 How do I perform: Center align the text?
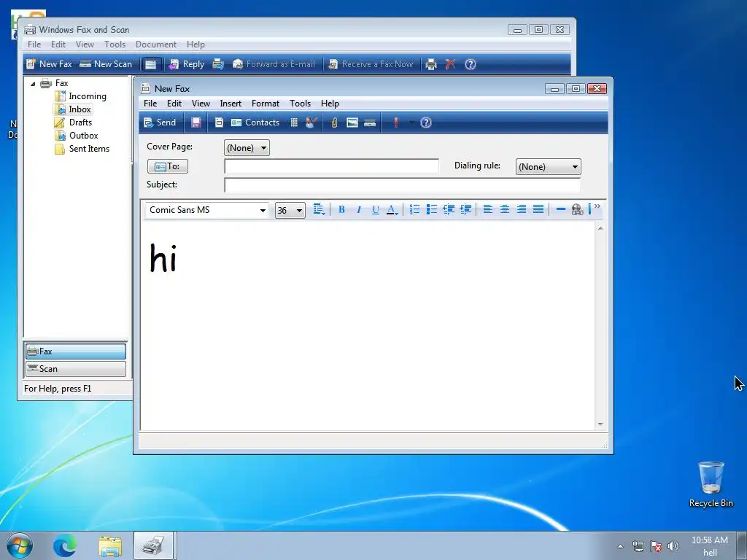505,209
